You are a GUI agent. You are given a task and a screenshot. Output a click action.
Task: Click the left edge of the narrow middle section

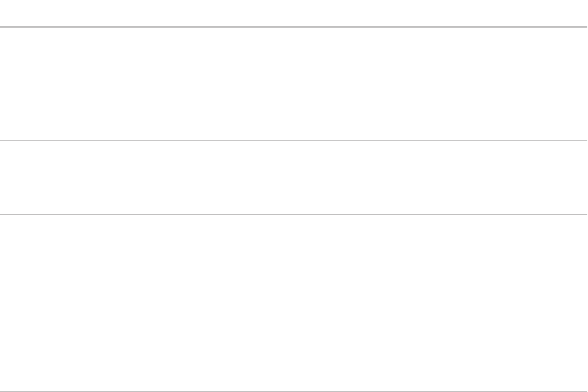[3, 177]
